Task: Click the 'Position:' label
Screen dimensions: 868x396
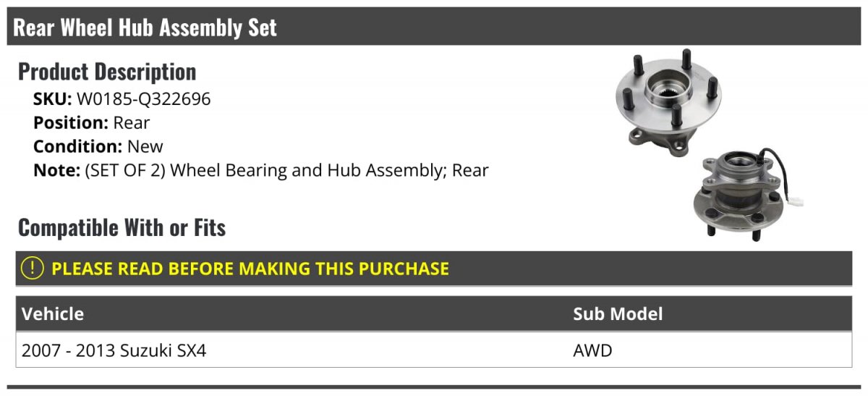Action: tap(71, 122)
